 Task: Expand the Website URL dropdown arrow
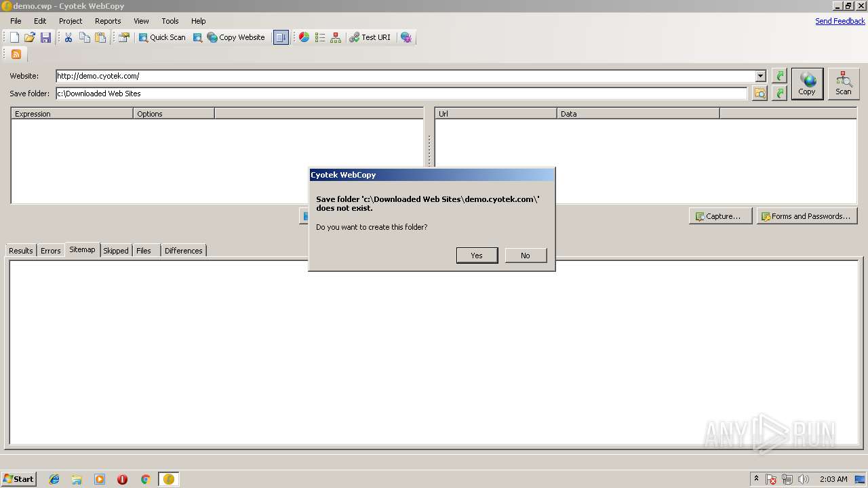761,76
